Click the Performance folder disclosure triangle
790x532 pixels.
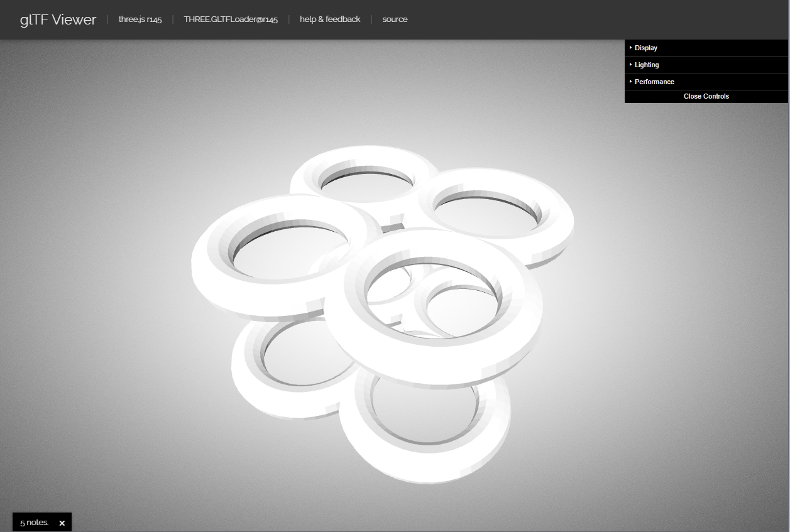pos(630,82)
